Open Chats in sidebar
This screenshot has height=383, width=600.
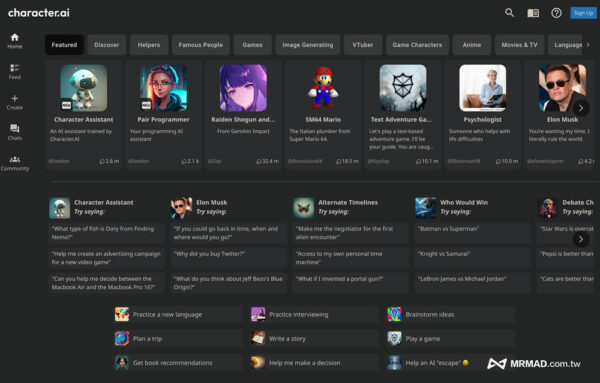15,132
